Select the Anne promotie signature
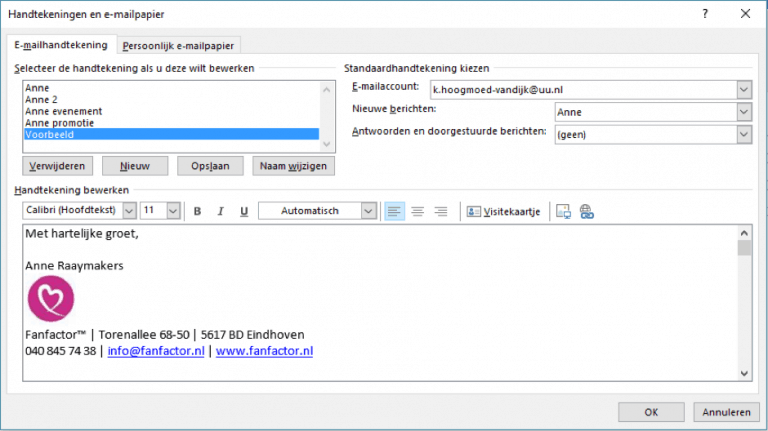Viewport: 768px width, 431px height. pos(171,123)
